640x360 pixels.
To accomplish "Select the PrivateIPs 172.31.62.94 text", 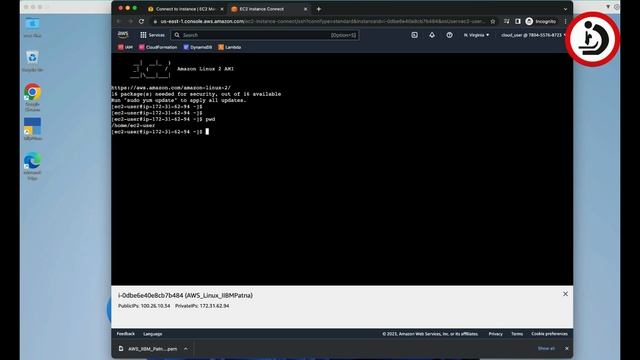I will 202,306.
